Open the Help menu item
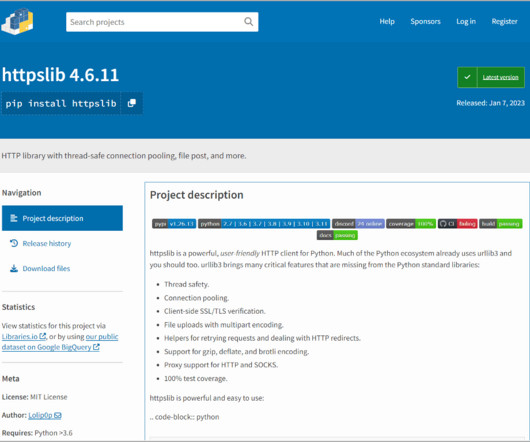 click(x=387, y=22)
